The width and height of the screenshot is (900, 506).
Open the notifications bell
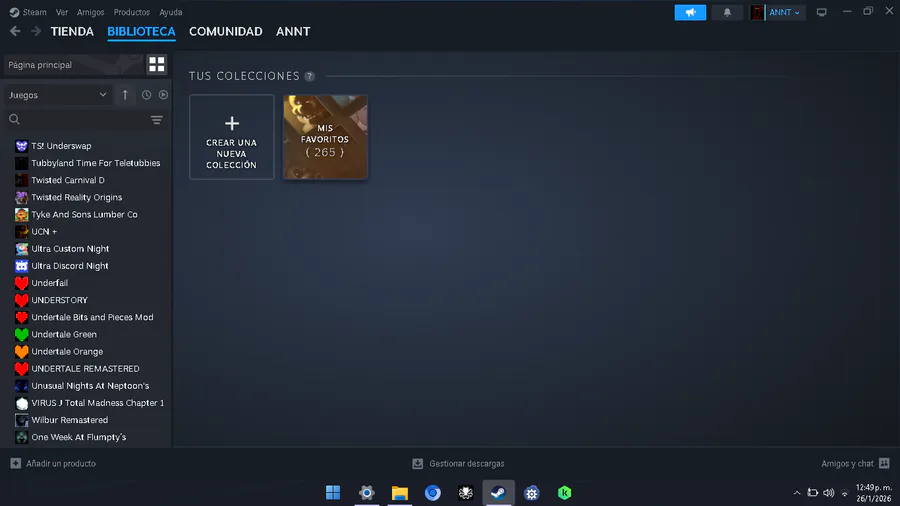(727, 12)
